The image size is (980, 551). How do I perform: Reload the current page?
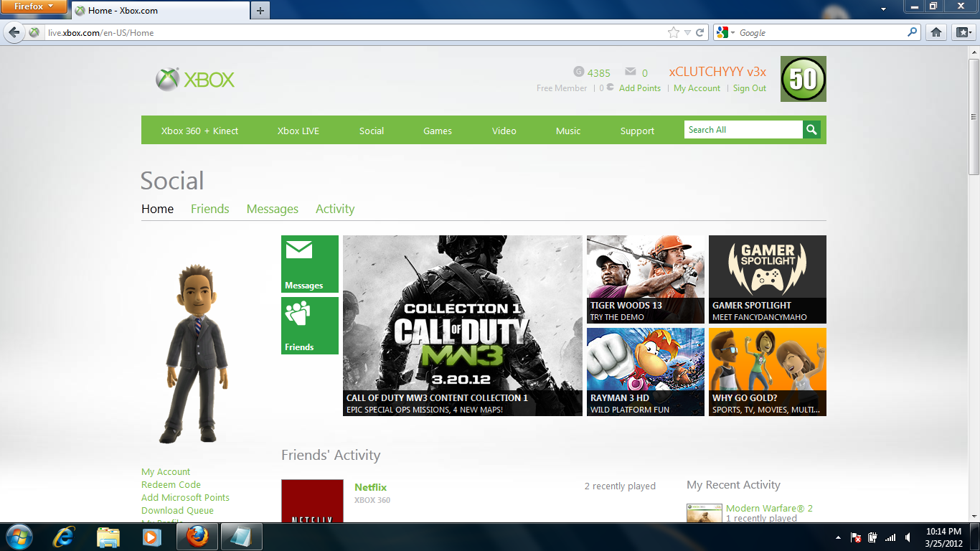[x=700, y=32]
